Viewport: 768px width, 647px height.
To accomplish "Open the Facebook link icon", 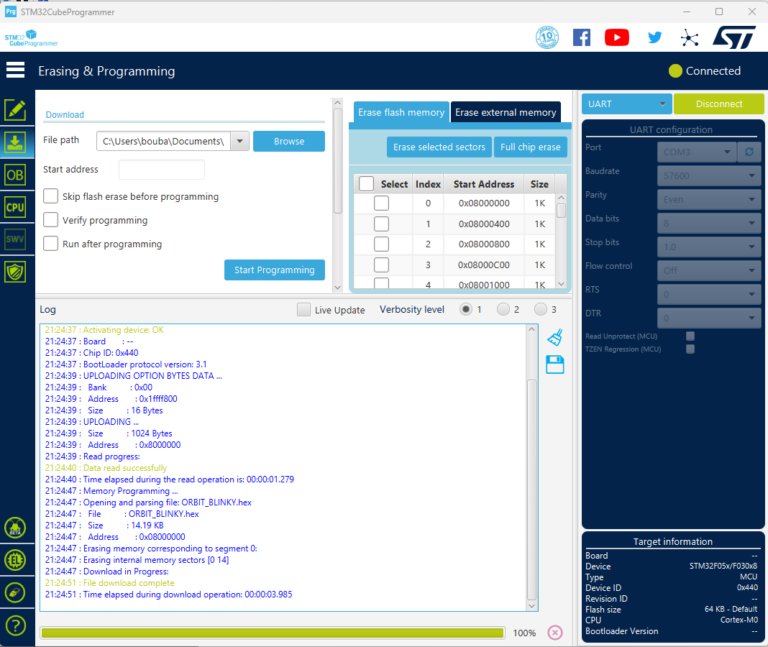I will (581, 37).
